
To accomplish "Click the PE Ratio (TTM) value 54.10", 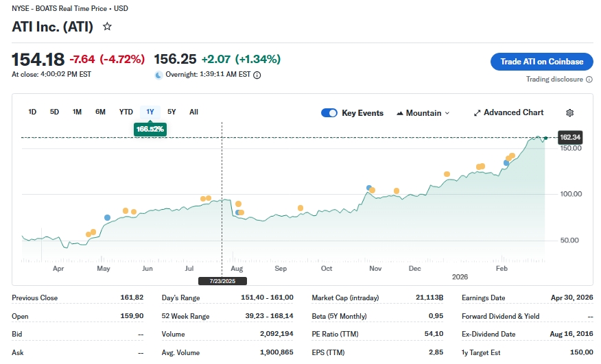I will pos(434,334).
